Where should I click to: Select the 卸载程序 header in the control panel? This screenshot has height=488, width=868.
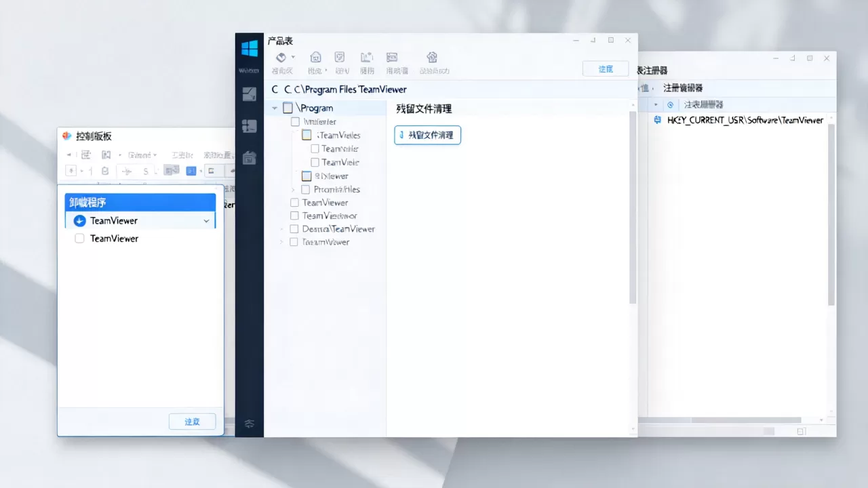pyautogui.click(x=140, y=202)
